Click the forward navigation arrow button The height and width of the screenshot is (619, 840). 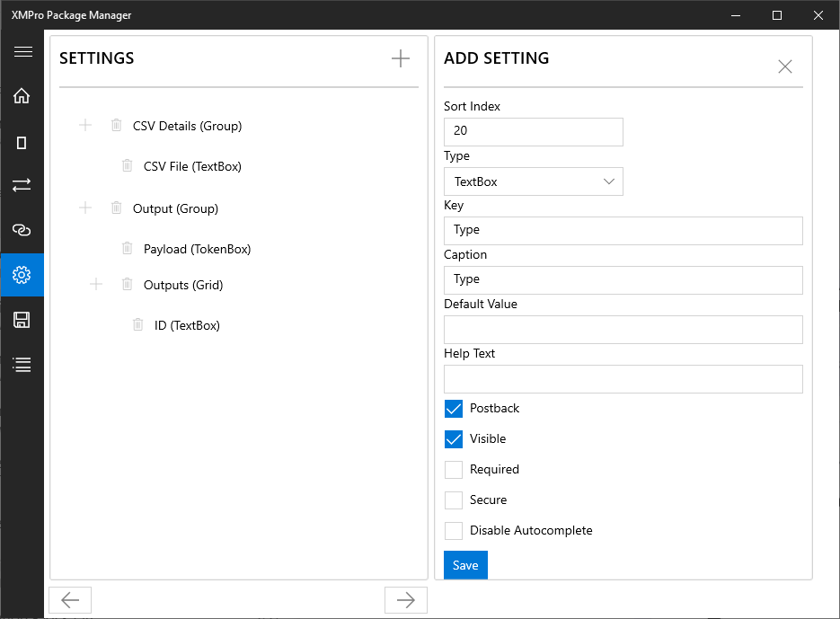point(405,599)
